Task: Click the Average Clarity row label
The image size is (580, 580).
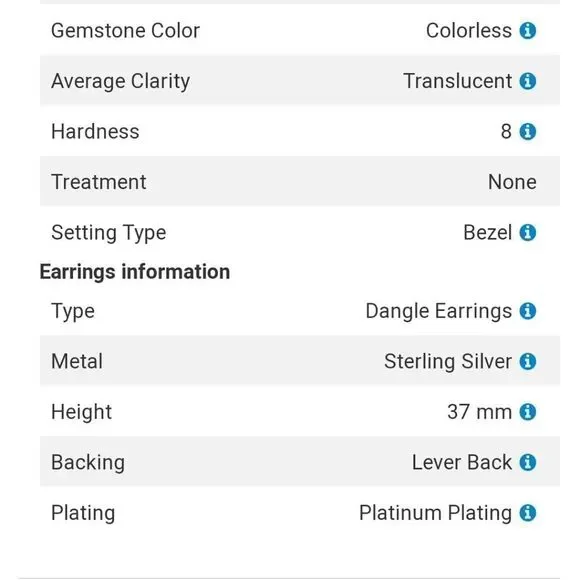Action: click(x=121, y=82)
